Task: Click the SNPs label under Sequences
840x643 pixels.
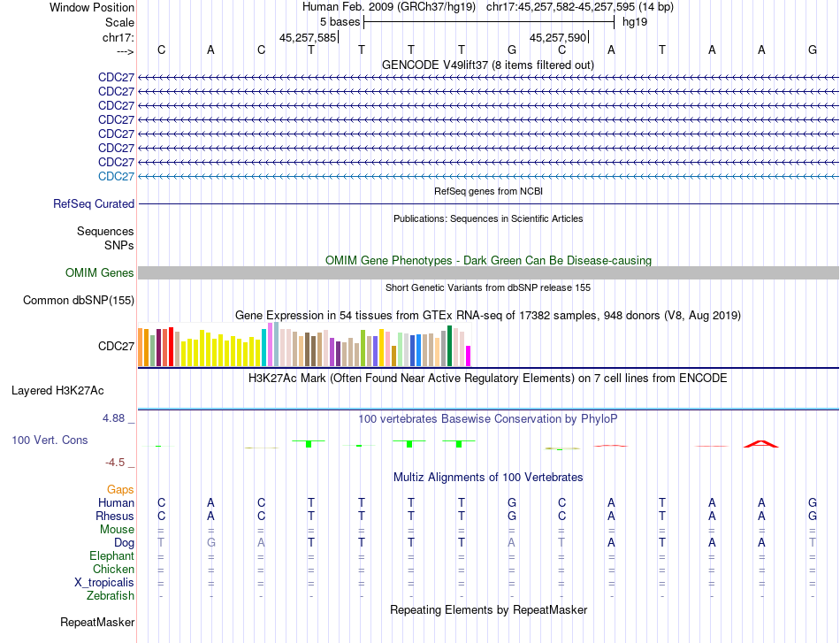Action: (119, 245)
